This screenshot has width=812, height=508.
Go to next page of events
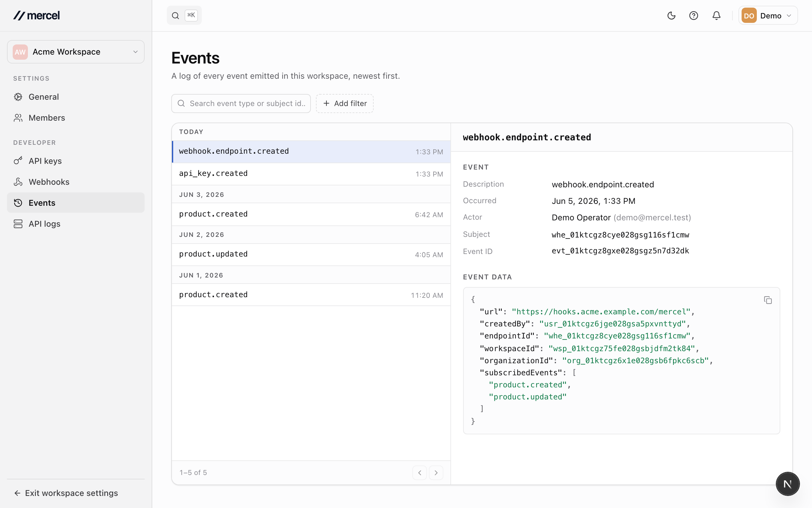pos(436,473)
